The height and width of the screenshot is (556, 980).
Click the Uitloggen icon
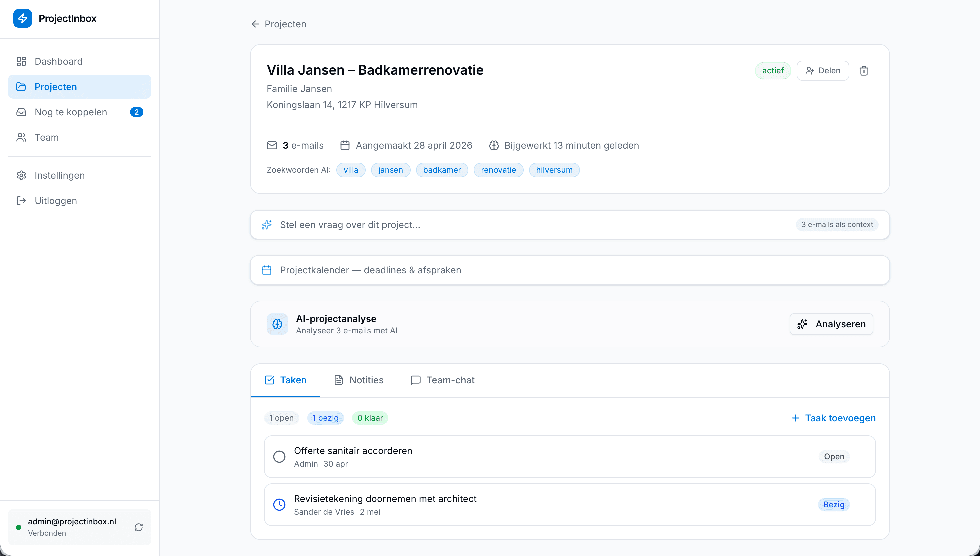click(21, 200)
